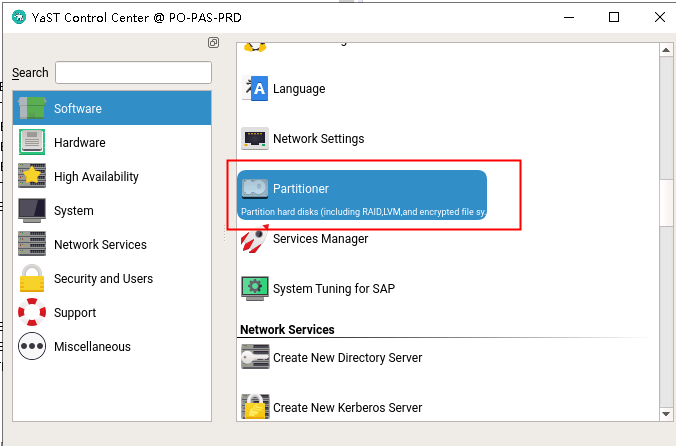Open the Language module text
Screen dimensions: 676x446
[299, 89]
